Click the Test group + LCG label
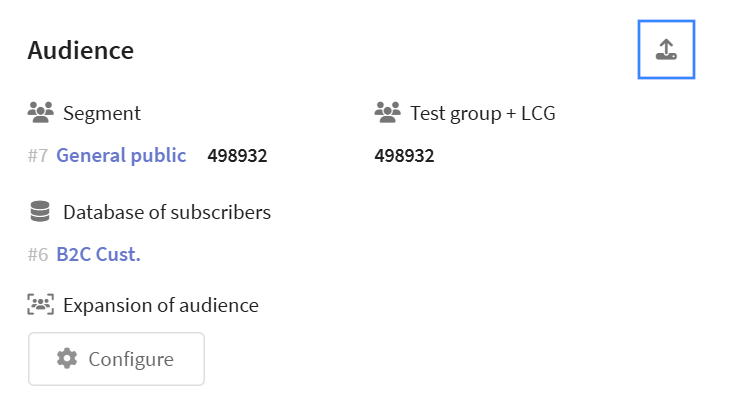Screen dimensions: 729x416 pos(482,113)
